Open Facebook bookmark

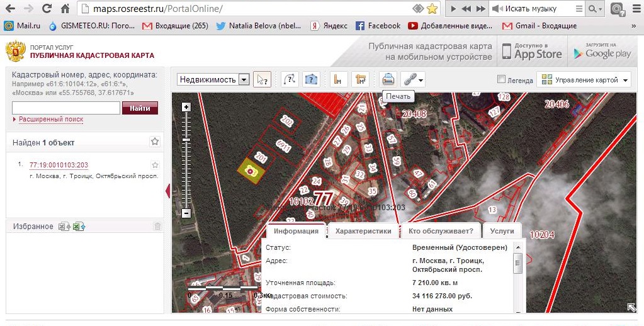click(x=378, y=26)
